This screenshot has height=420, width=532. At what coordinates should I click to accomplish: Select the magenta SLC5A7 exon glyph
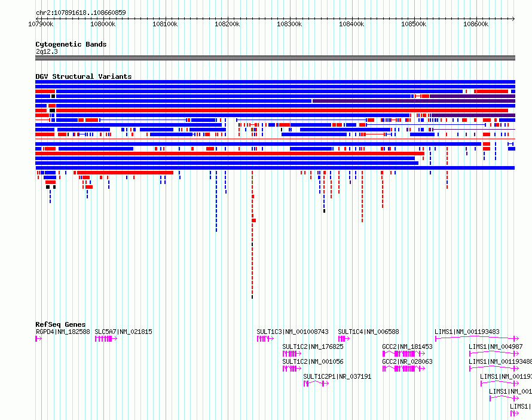106,339
